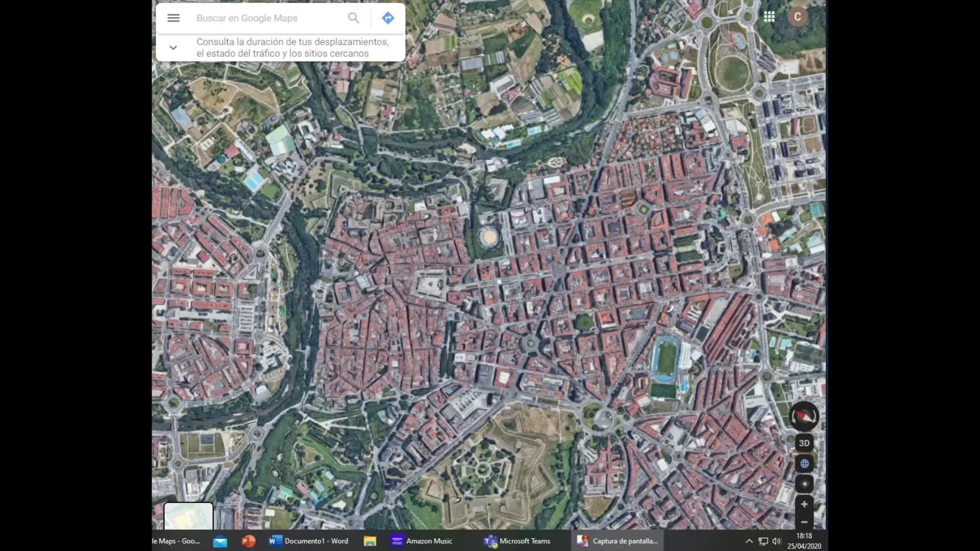Open Captura de pantalla taskbar item
The image size is (980, 551).
point(618,541)
